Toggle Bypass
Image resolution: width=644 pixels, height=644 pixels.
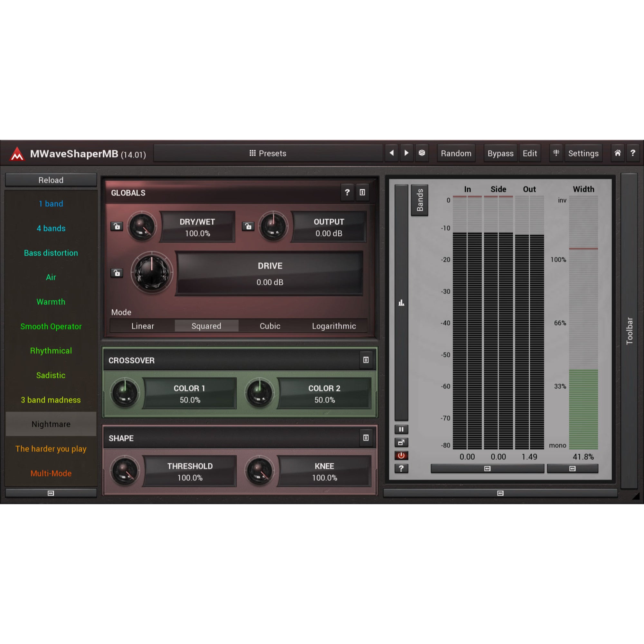pos(500,153)
